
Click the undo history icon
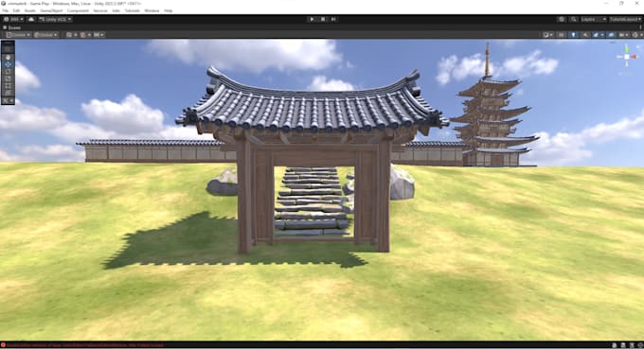(562, 19)
